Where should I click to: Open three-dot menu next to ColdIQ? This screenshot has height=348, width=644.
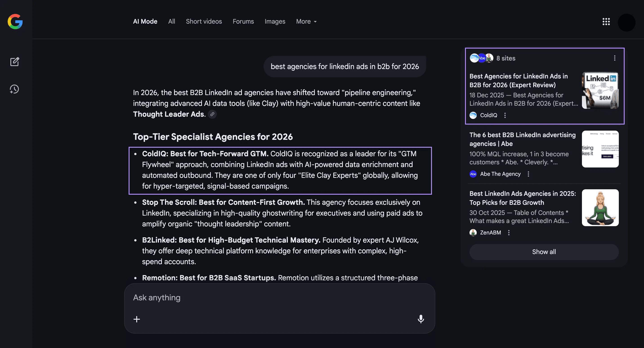pyautogui.click(x=505, y=115)
